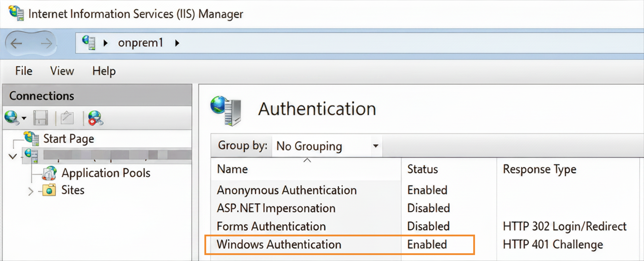Viewport: 644px width, 261px height.
Task: Click the Delete Connection icon
Action: [x=95, y=118]
